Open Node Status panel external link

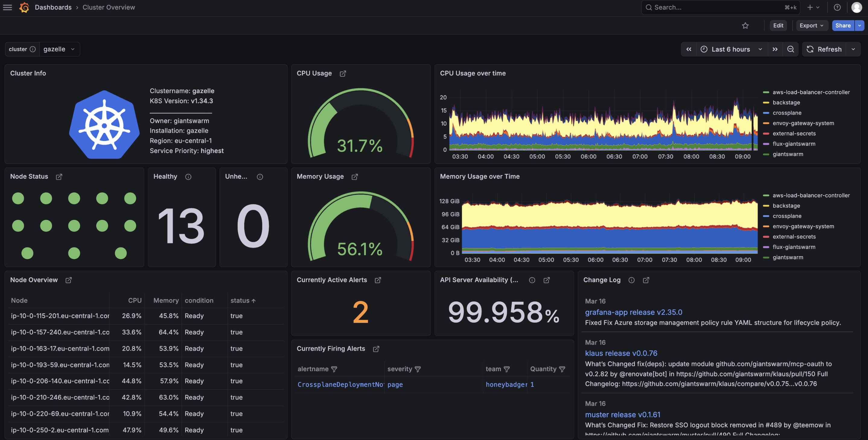click(x=59, y=176)
